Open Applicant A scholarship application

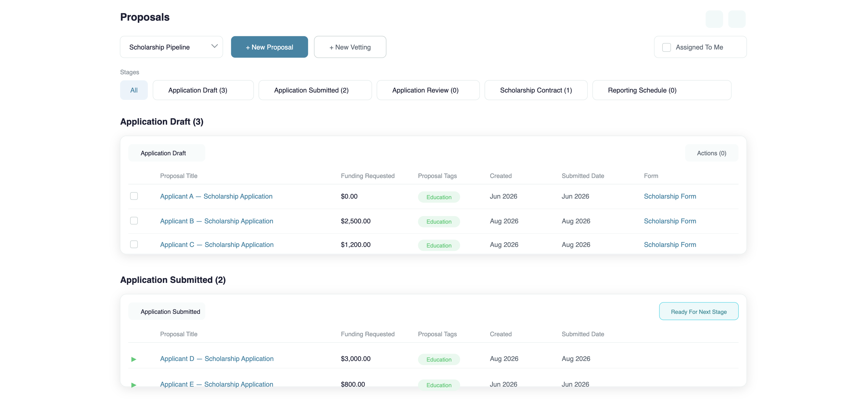coord(216,196)
